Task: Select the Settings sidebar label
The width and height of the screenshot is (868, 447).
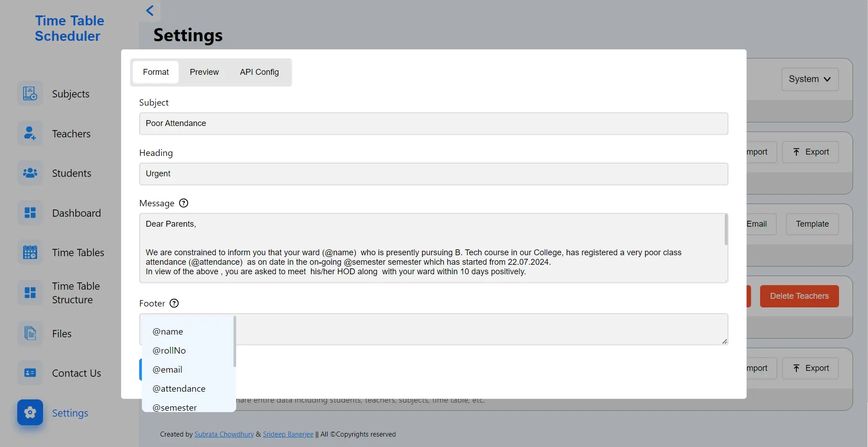Action: (70, 413)
